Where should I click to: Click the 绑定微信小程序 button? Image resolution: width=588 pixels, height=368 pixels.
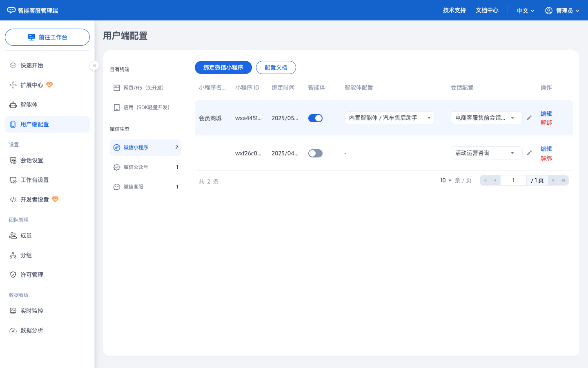click(x=223, y=67)
